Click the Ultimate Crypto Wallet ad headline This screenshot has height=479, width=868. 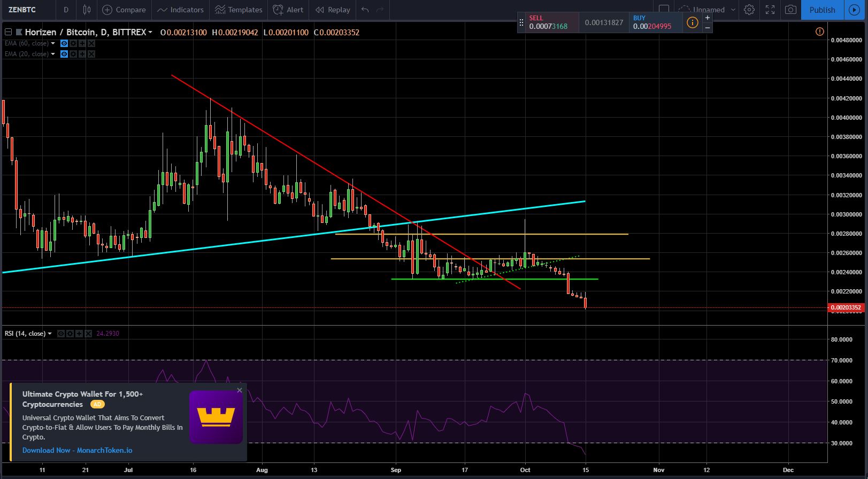pos(82,399)
